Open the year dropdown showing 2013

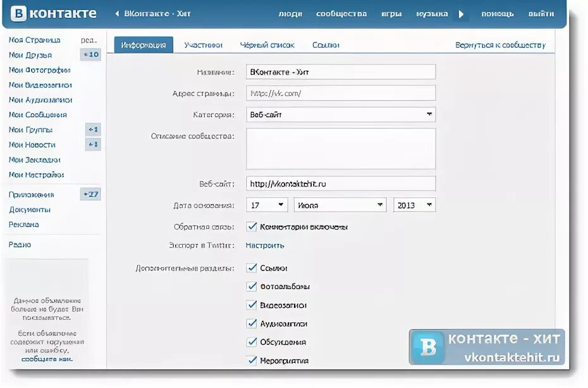(x=414, y=205)
